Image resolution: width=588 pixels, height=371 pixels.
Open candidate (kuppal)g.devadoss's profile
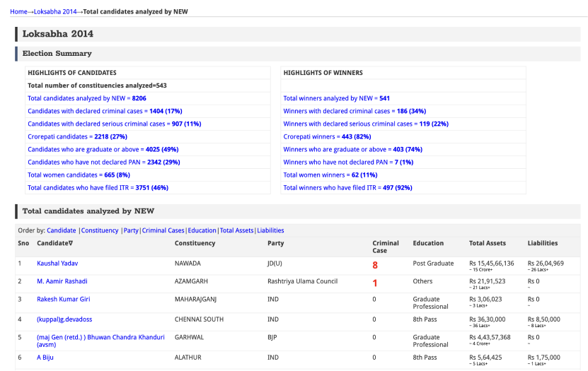64,319
